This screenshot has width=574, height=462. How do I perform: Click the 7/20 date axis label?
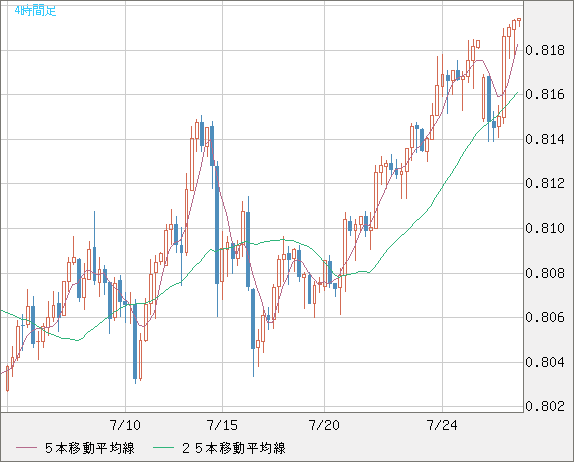pos(324,425)
